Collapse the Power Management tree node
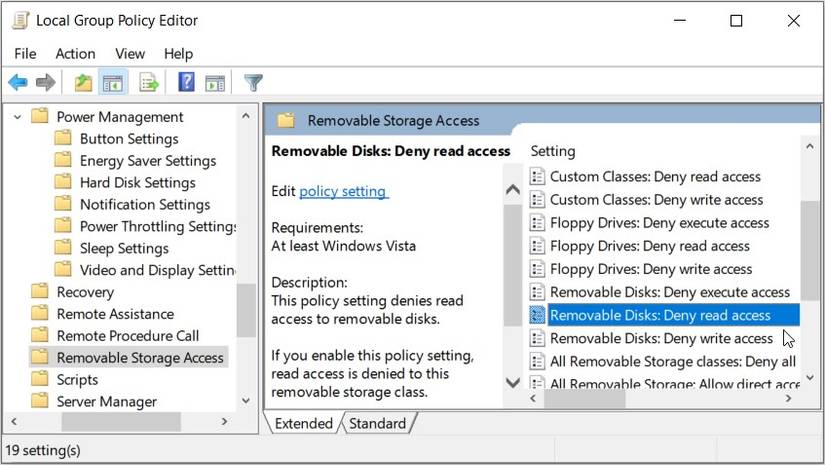The width and height of the screenshot is (825, 465). (x=17, y=117)
